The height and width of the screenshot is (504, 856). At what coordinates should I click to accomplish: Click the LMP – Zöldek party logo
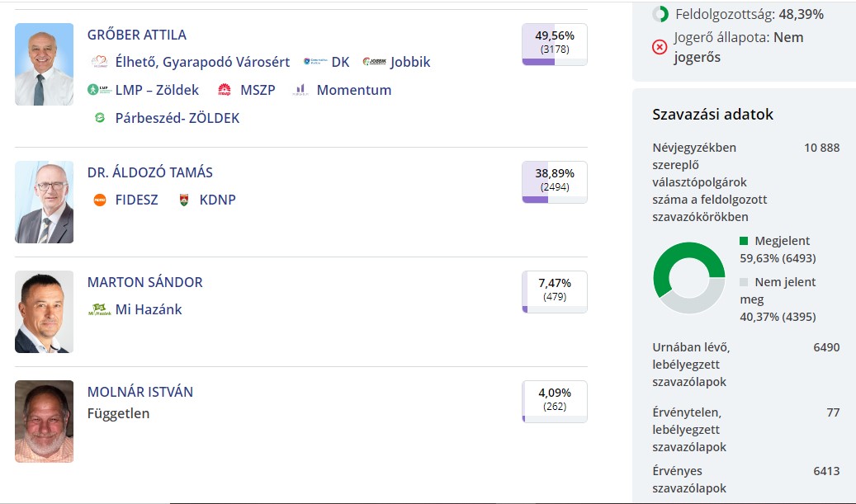coord(99,90)
